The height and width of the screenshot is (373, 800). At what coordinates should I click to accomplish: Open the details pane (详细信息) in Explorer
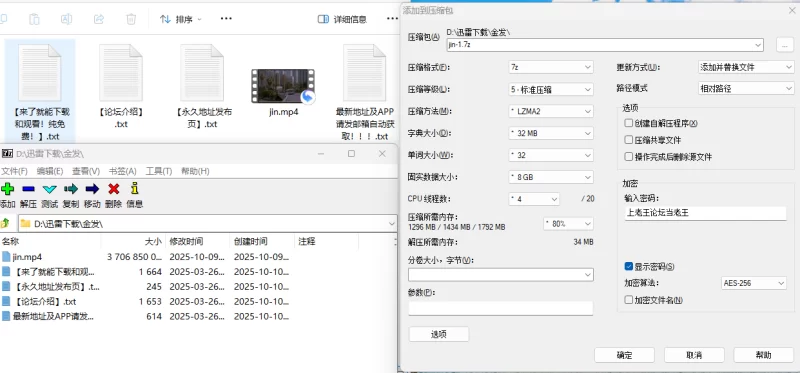point(342,19)
